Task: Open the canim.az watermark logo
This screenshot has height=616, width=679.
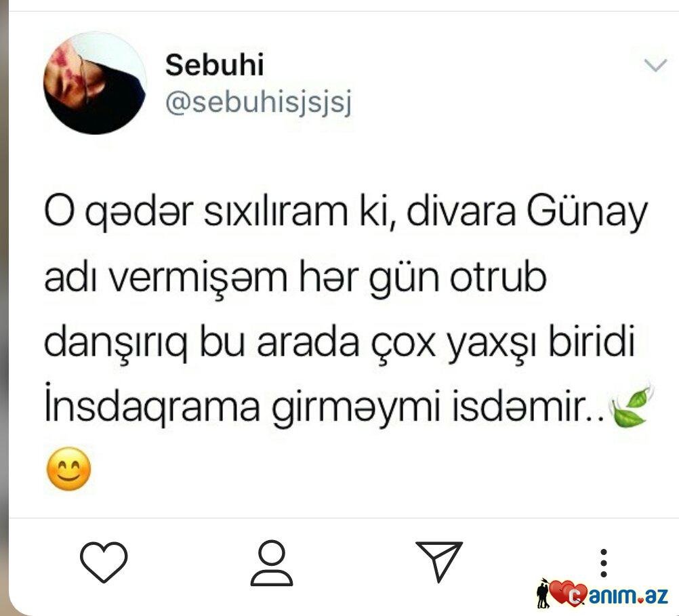Action: tap(603, 594)
